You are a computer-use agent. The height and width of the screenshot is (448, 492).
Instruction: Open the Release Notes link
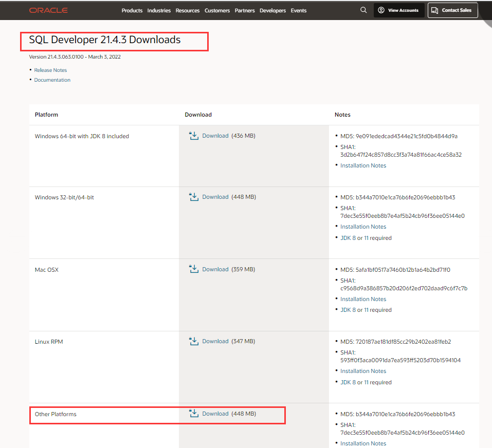[x=50, y=70]
